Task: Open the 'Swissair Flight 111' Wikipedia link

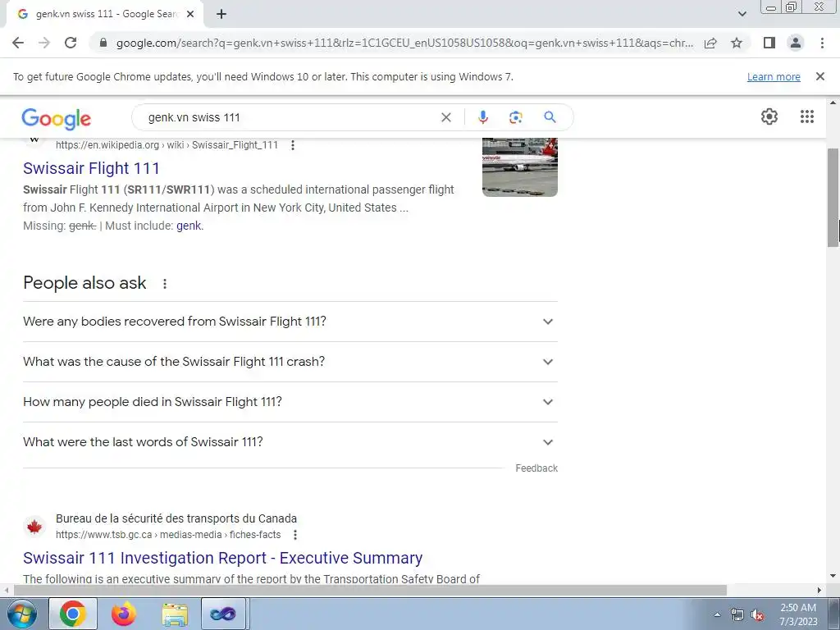Action: pyautogui.click(x=91, y=168)
